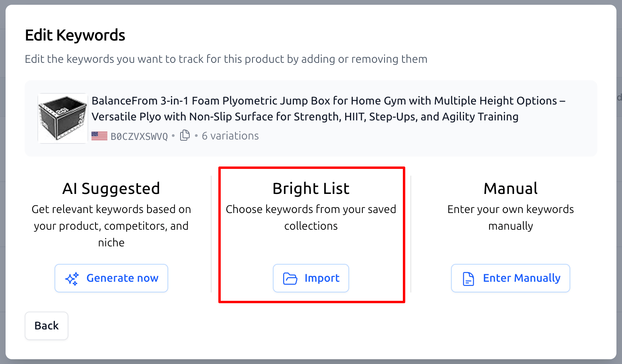Click the 'Choose keywords from your saved collections' text

click(311, 217)
